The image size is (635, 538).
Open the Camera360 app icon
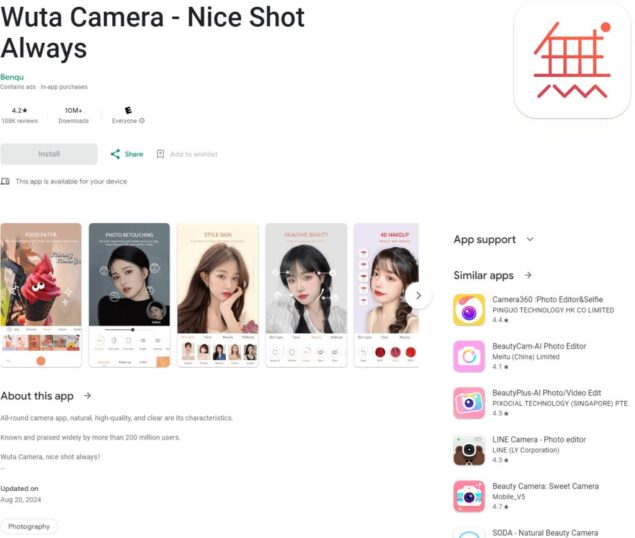[469, 310]
